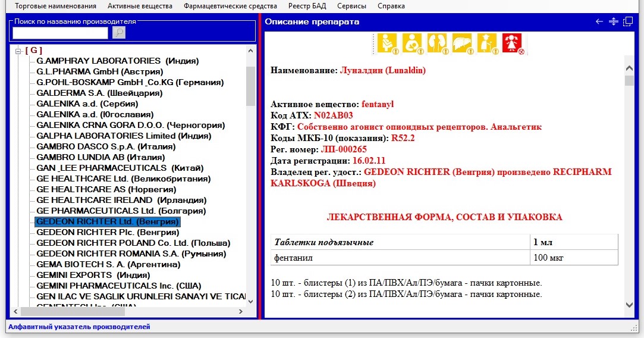
Task: Click the manufacturer name search field
Action: pos(61,33)
